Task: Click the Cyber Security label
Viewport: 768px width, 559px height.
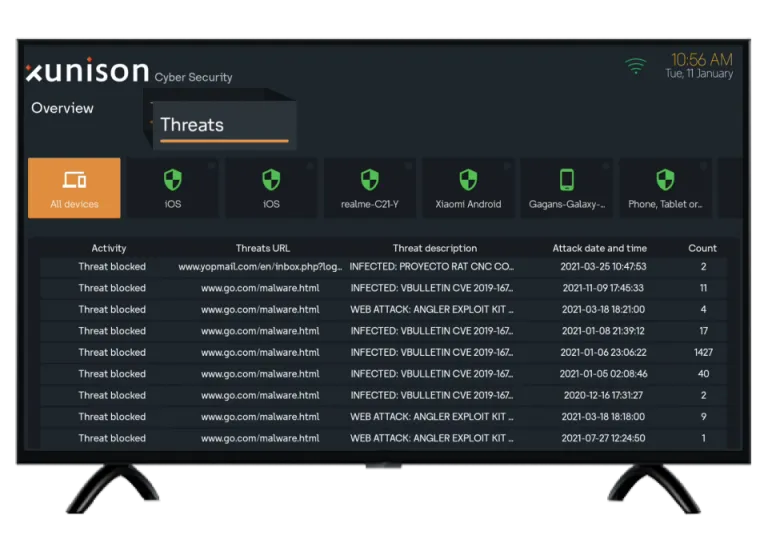Action: (x=193, y=77)
